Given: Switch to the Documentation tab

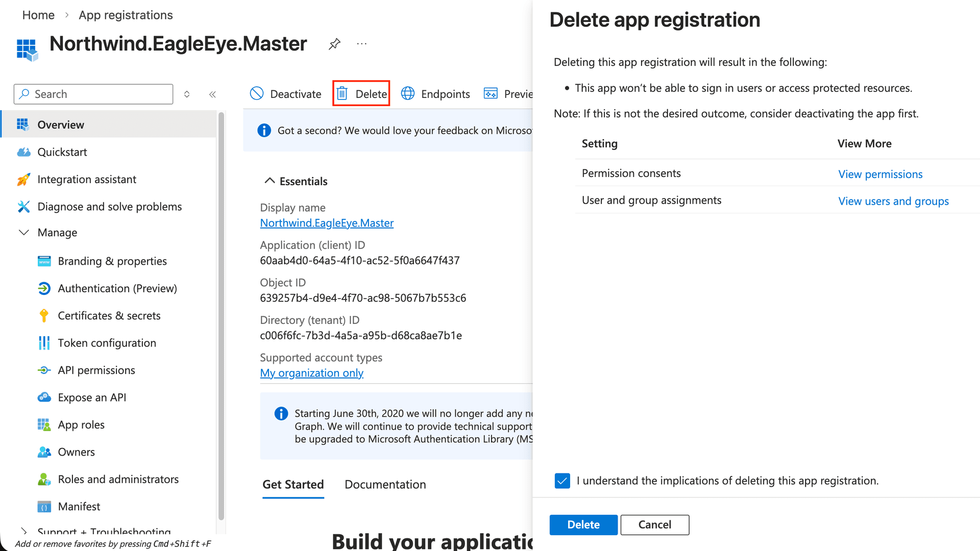Looking at the screenshot, I should click(x=385, y=484).
